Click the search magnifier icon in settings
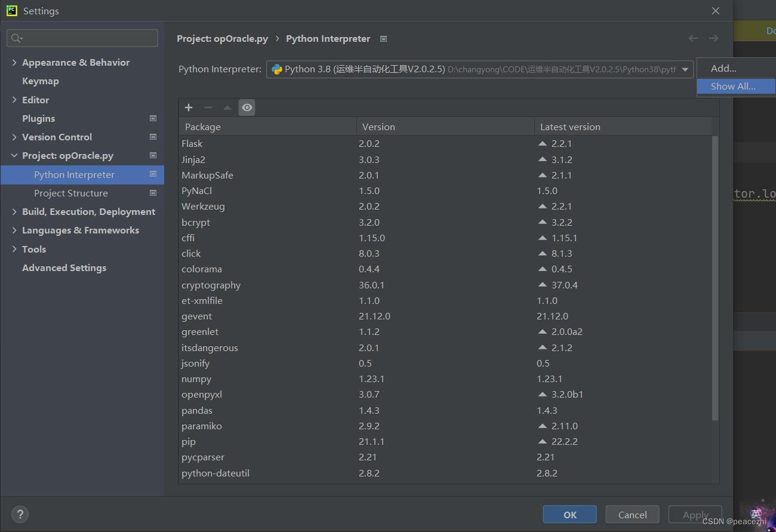 click(x=16, y=38)
